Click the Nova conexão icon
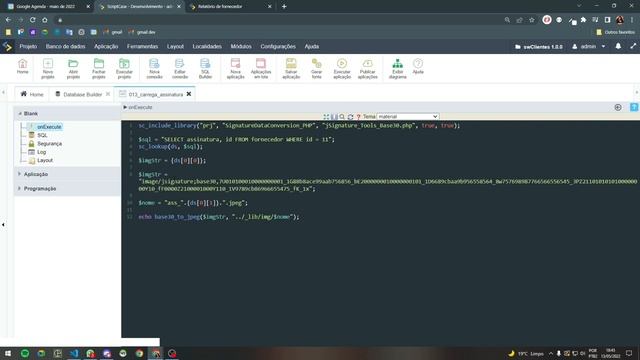Screen dimensions: 640x360 point(154,68)
